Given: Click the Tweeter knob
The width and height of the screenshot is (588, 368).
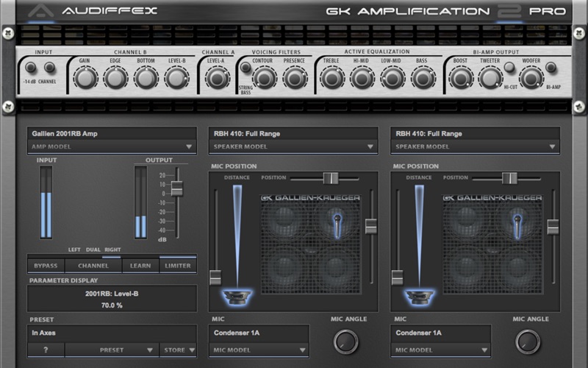Looking at the screenshot, I should [490, 78].
